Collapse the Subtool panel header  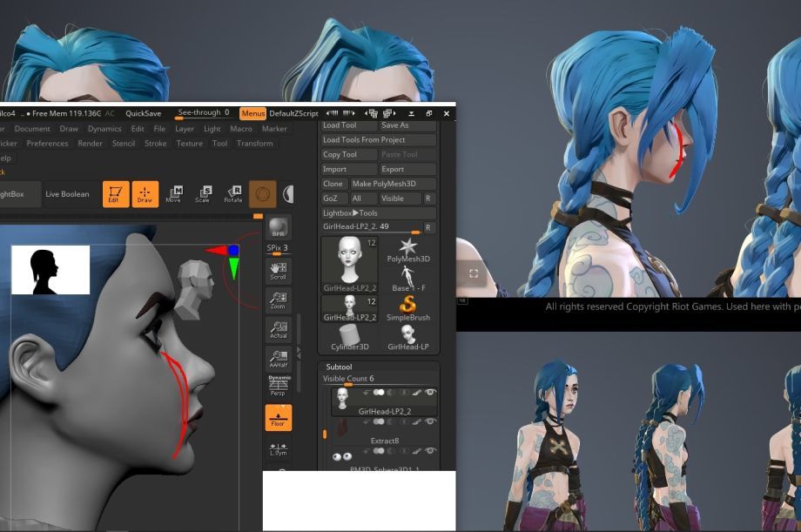pos(339,367)
